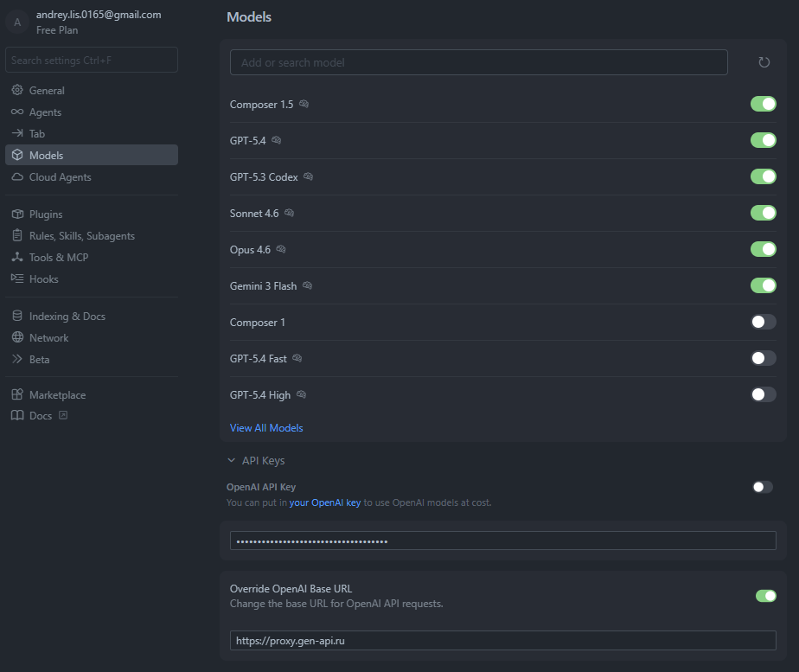The height and width of the screenshot is (672, 799).
Task: Click the user avatar icon
Action: pos(17,22)
